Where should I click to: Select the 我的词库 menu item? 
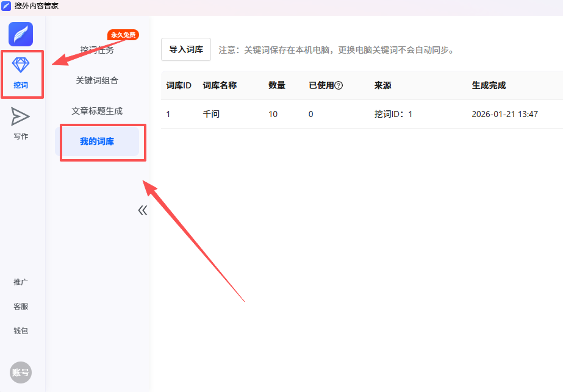97,141
